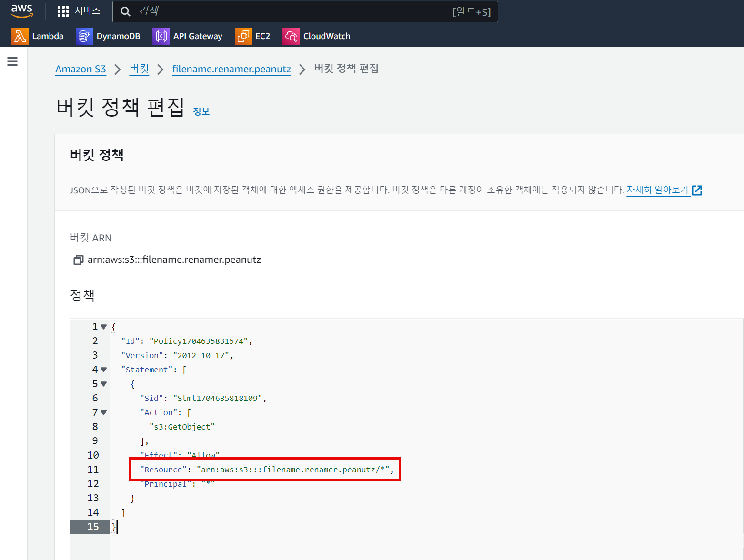Collapse the fold arrow on line 5

point(104,384)
